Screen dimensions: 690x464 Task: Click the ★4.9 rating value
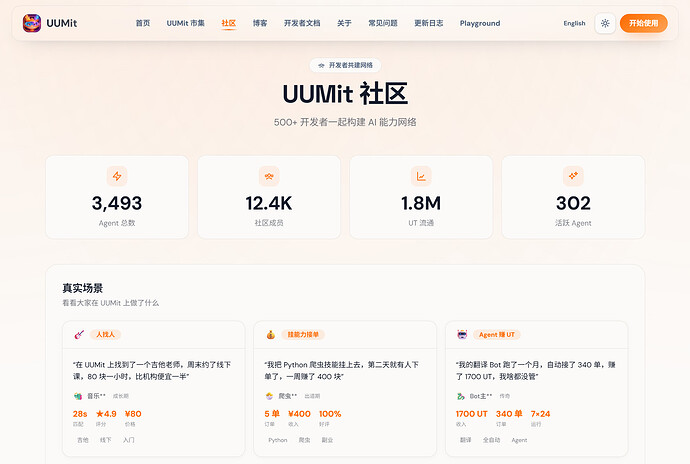[x=106, y=414]
